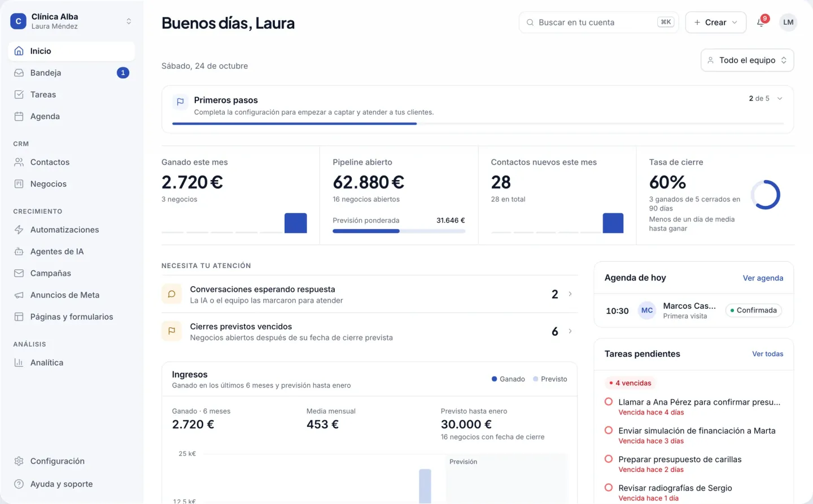813x504 pixels.
Task: Open the Marcos Cas... appointment
Action: 694,310
